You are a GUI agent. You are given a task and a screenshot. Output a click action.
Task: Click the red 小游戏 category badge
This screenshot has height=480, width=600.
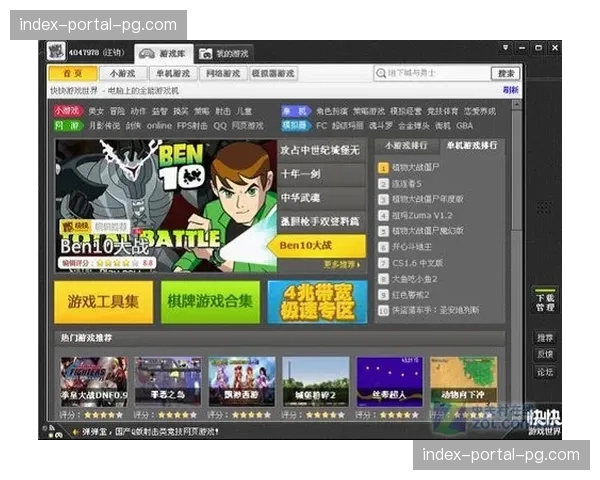(68, 111)
